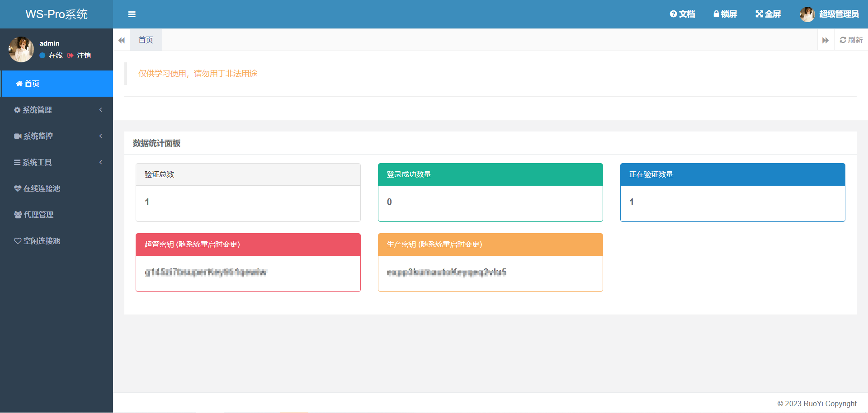Viewport: 868px width, 413px height.
Task: Click the 文档 help icon in header
Action: click(682, 14)
